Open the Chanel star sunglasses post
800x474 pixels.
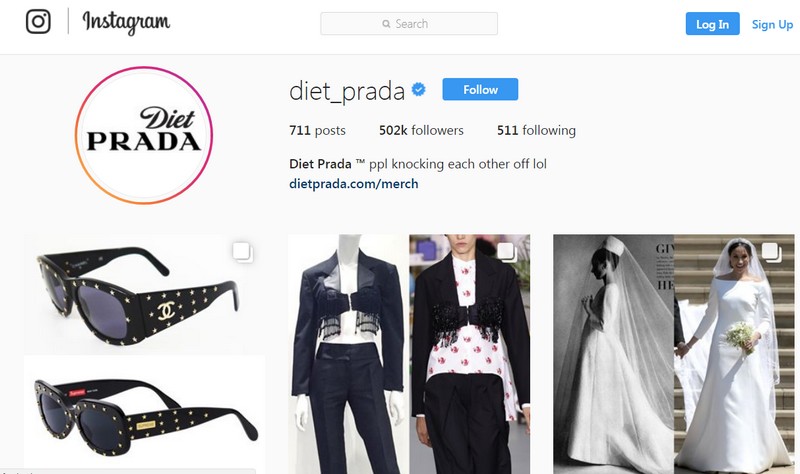click(x=144, y=354)
